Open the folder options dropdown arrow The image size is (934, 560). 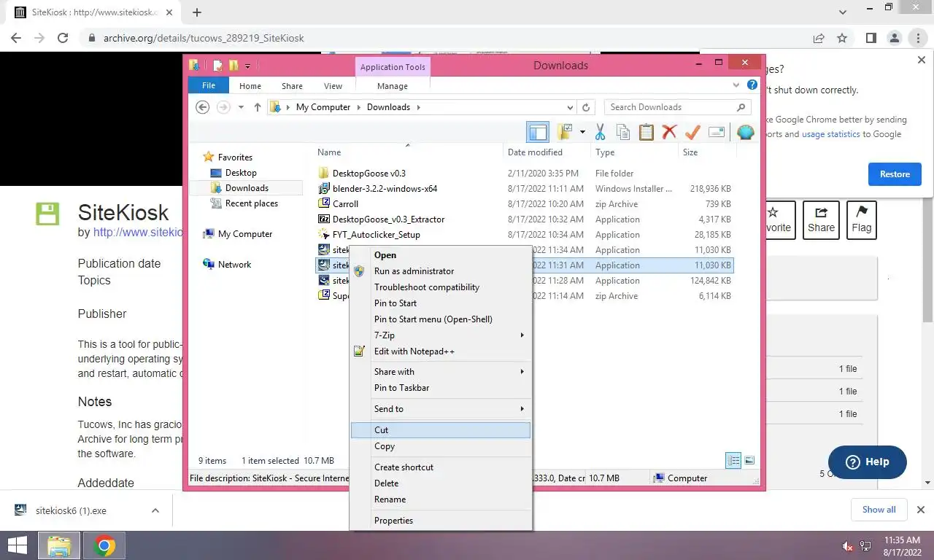click(x=582, y=132)
